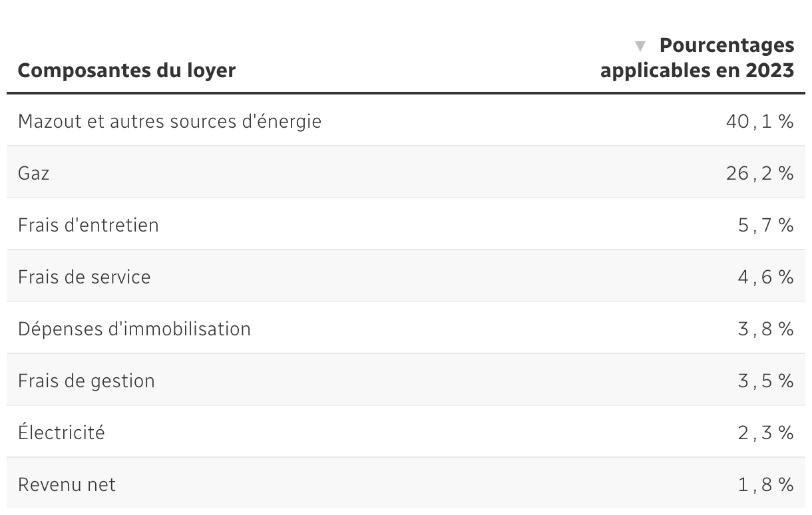Select Mazout et autres sources d'énergie row
The height and width of the screenshot is (515, 812).
click(406, 121)
